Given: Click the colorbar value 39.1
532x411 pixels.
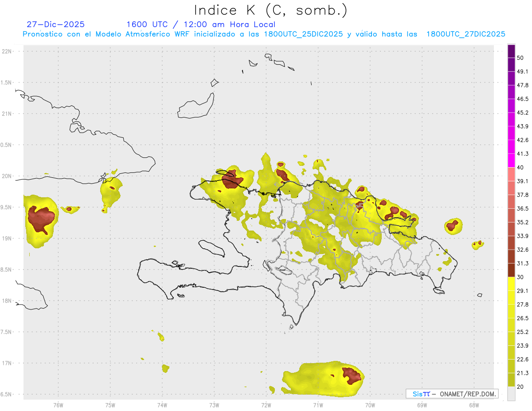Looking at the screenshot, I should (x=522, y=181).
